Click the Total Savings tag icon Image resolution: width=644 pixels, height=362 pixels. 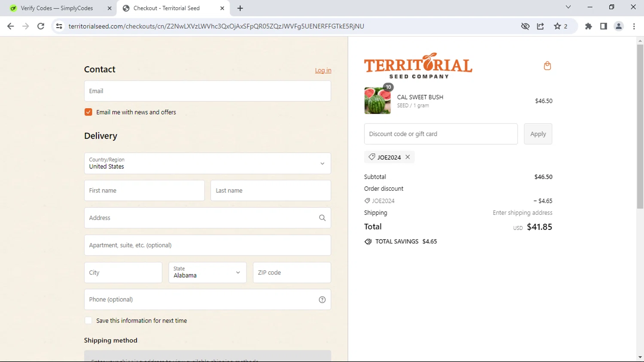click(368, 242)
